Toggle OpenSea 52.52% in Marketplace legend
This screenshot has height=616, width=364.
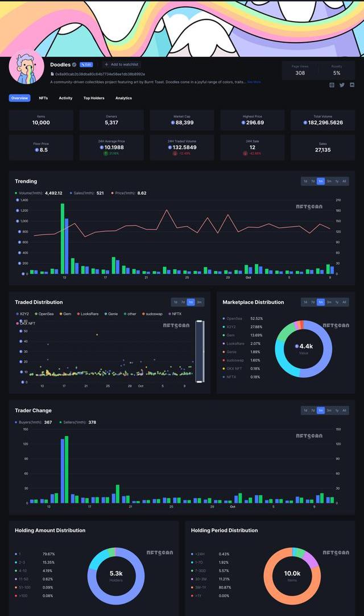[x=243, y=319]
